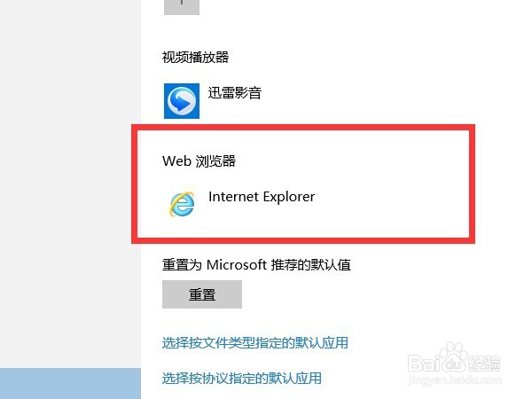Click the 重置为 Microsoft 推荐的默认值 label

256,264
